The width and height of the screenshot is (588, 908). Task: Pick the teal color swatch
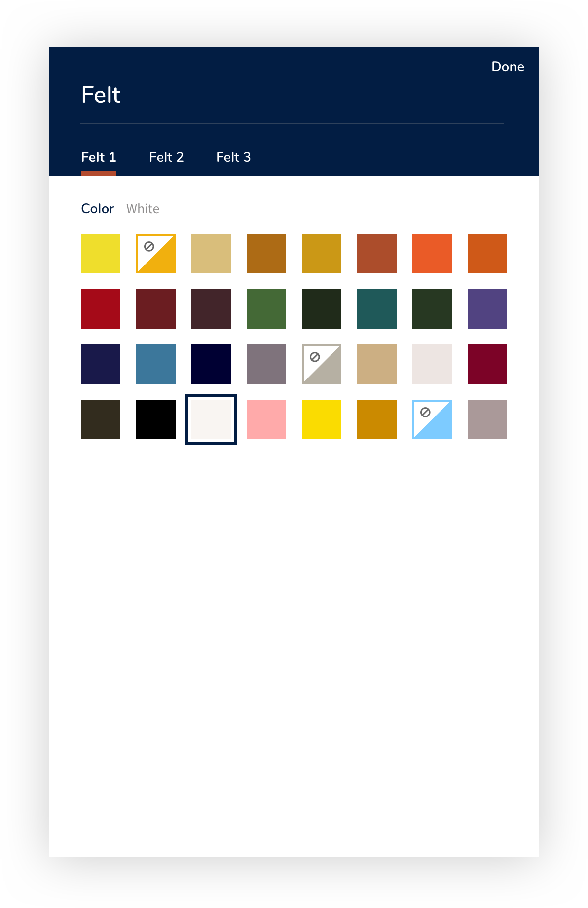tap(377, 309)
